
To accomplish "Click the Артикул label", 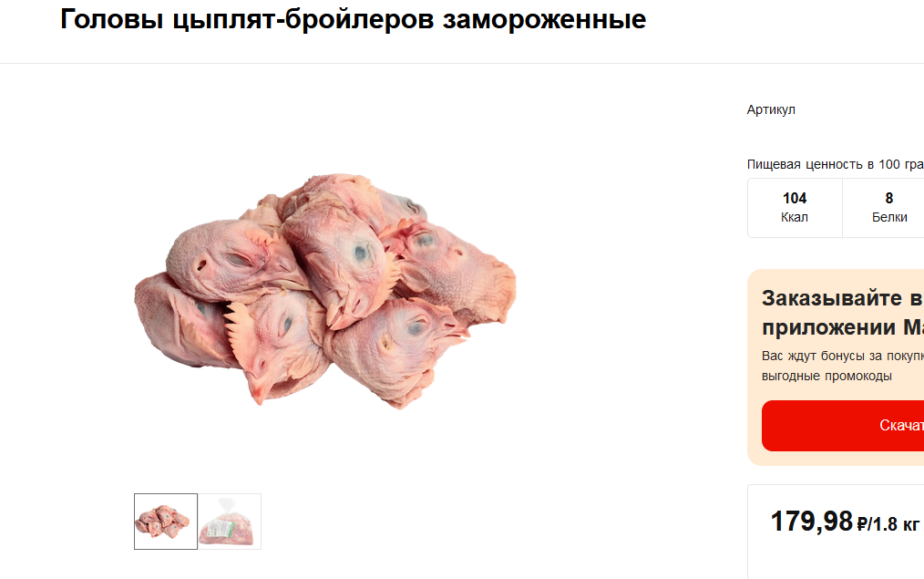I will click(771, 109).
